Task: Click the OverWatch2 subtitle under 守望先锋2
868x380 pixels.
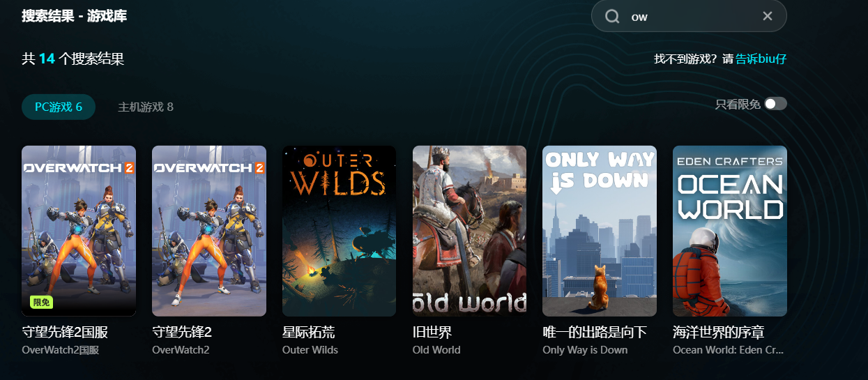Action: click(x=182, y=350)
